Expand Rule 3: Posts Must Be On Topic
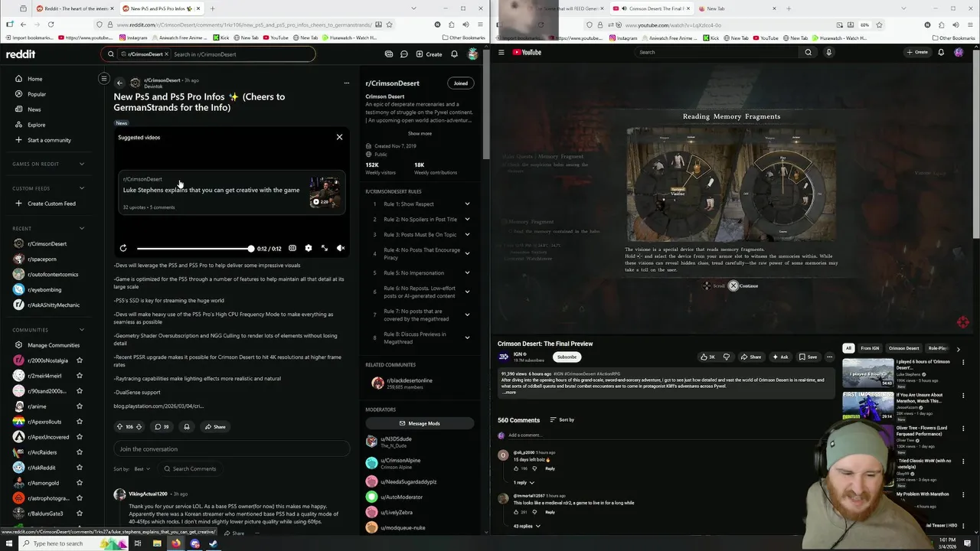980x551 pixels. point(467,235)
